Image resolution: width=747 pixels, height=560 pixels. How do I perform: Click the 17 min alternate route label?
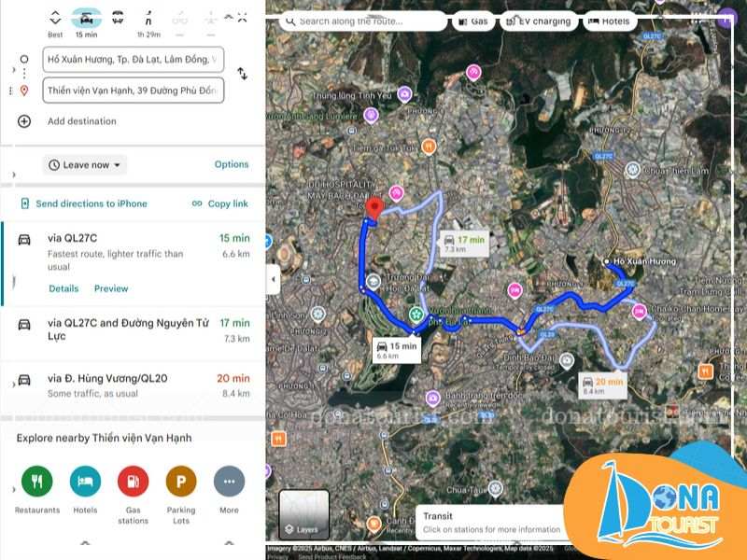pyautogui.click(x=464, y=244)
